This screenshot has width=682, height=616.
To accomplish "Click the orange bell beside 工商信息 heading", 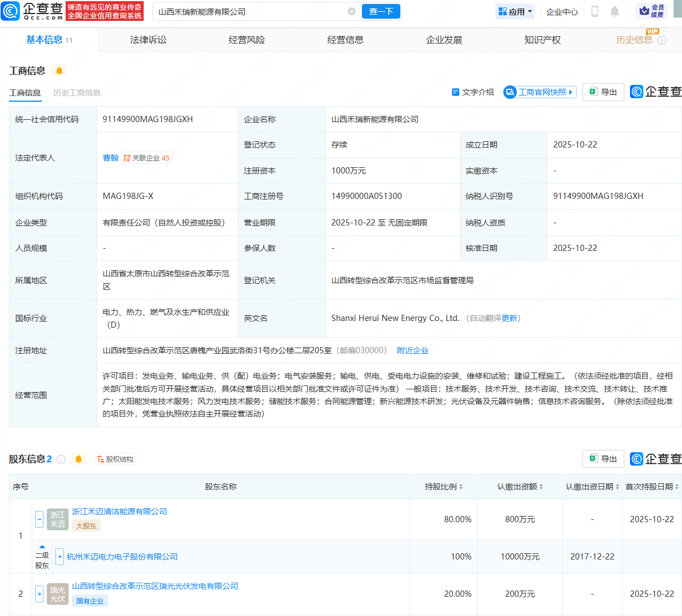I will click(x=59, y=71).
